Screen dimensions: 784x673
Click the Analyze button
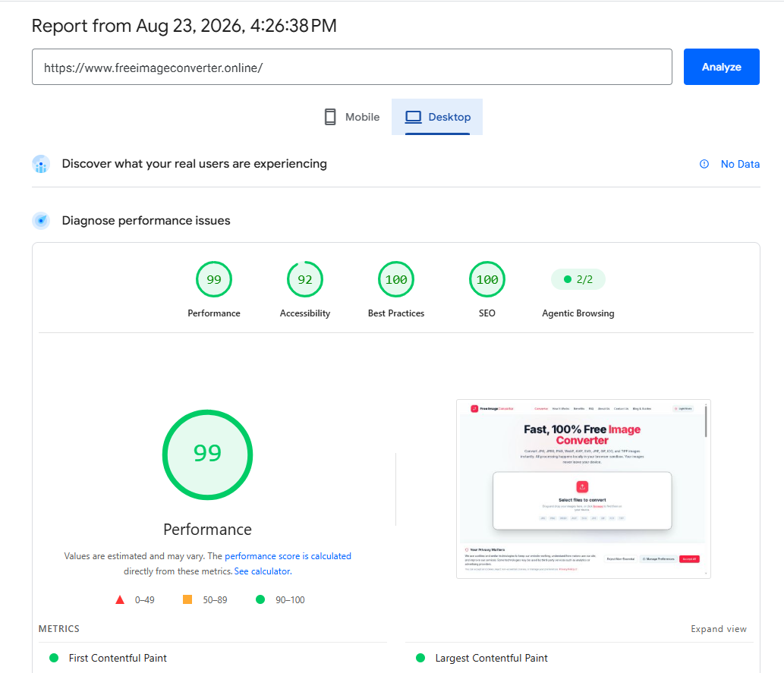[x=721, y=67]
